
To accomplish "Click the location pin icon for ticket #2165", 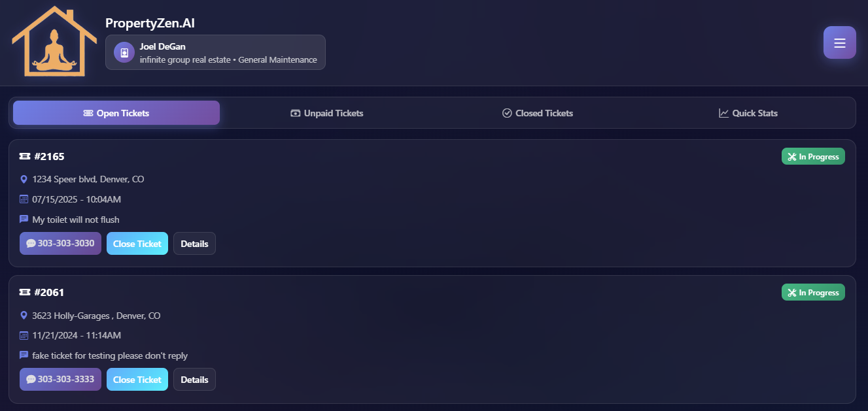I will [24, 178].
